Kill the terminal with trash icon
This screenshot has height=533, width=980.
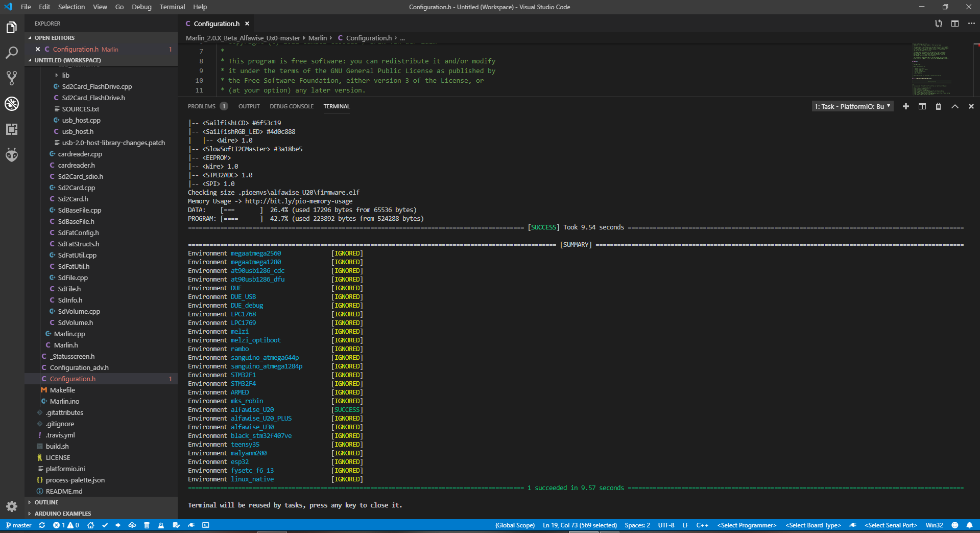click(938, 106)
